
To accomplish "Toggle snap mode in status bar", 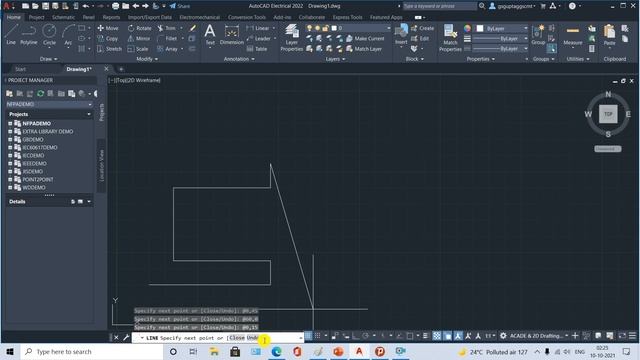I will (318, 336).
